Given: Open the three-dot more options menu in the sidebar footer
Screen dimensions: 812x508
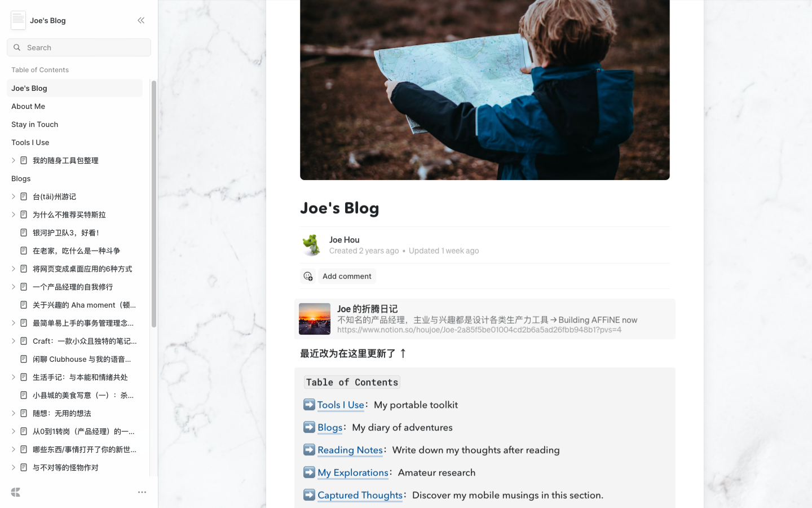Looking at the screenshot, I should (x=142, y=492).
